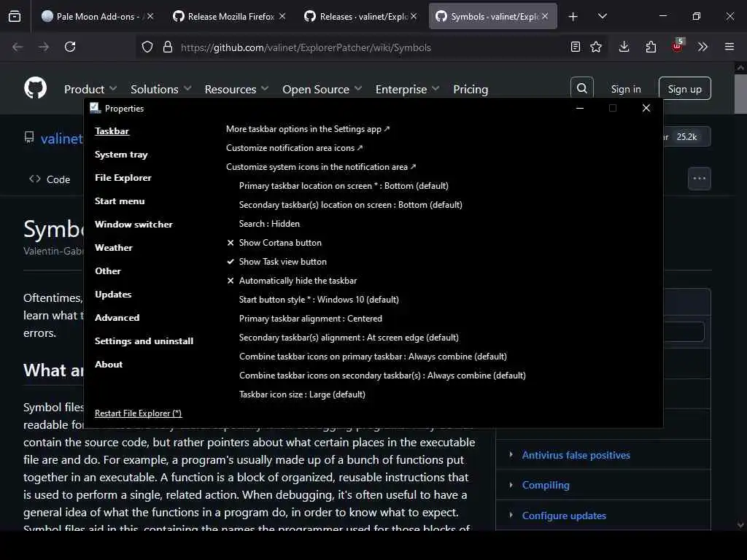Viewport: 747px width, 560px height.
Task: Open Firefox View icon in tab bar
Action: (x=15, y=17)
